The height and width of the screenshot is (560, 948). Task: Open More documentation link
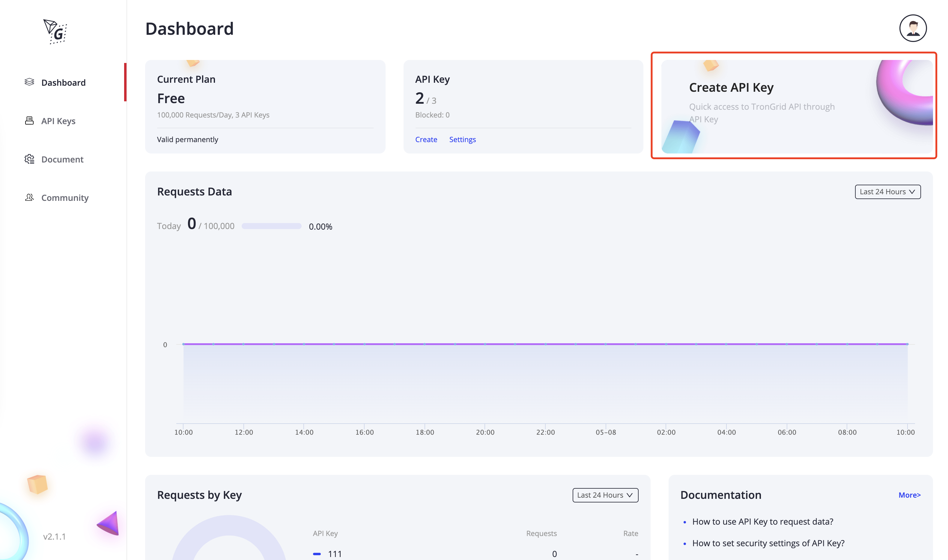point(909,495)
